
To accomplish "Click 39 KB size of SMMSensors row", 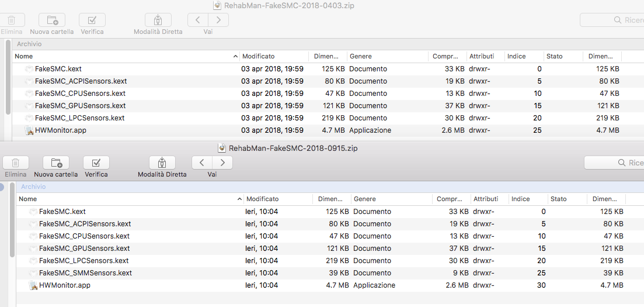I will (338, 273).
